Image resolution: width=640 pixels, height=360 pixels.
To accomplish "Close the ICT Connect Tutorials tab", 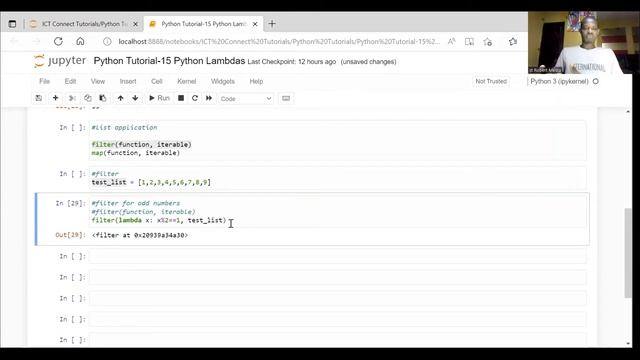I will click(x=136, y=24).
